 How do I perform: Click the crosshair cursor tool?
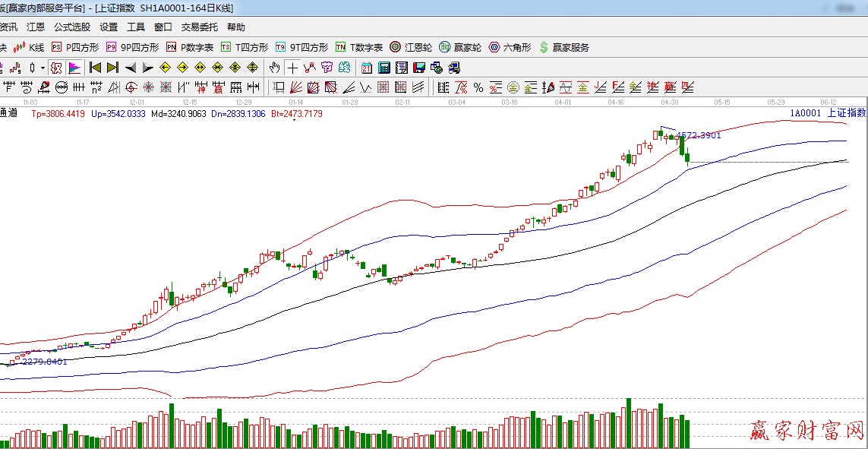[x=292, y=68]
